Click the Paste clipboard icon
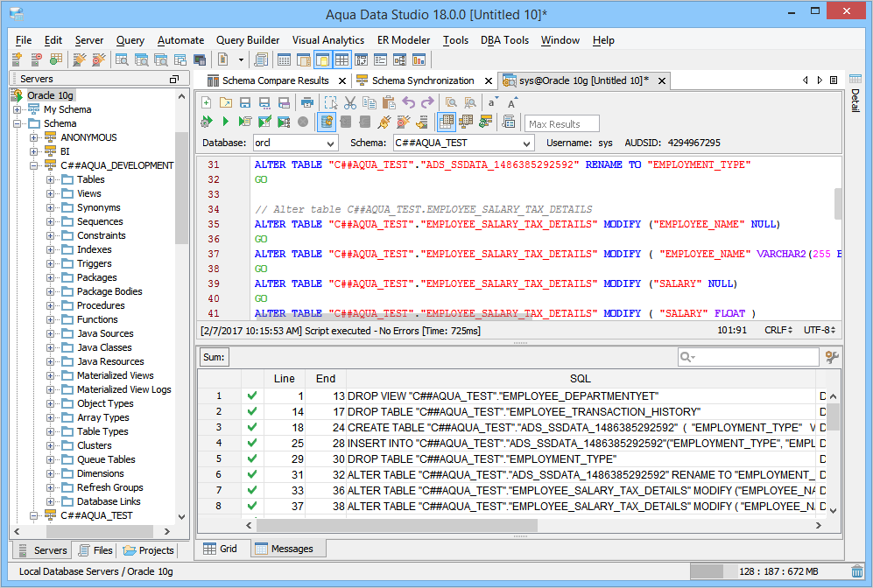873x588 pixels. [x=388, y=102]
